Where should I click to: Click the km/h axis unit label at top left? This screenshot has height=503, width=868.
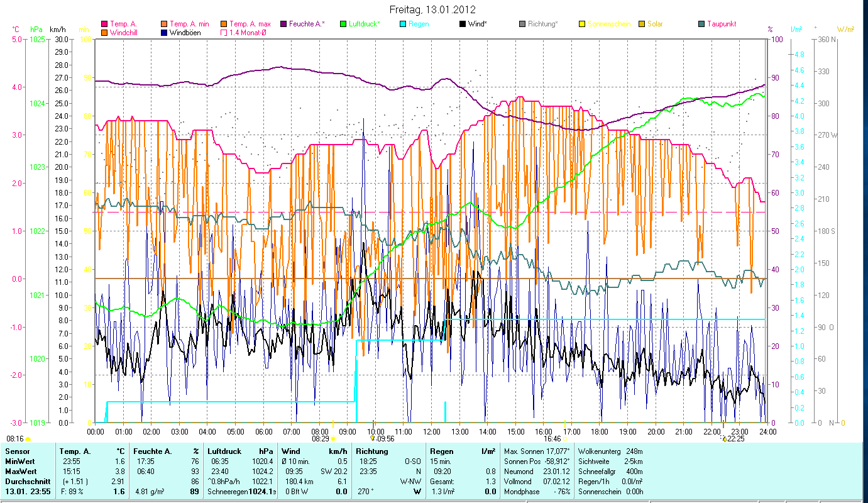[x=57, y=30]
